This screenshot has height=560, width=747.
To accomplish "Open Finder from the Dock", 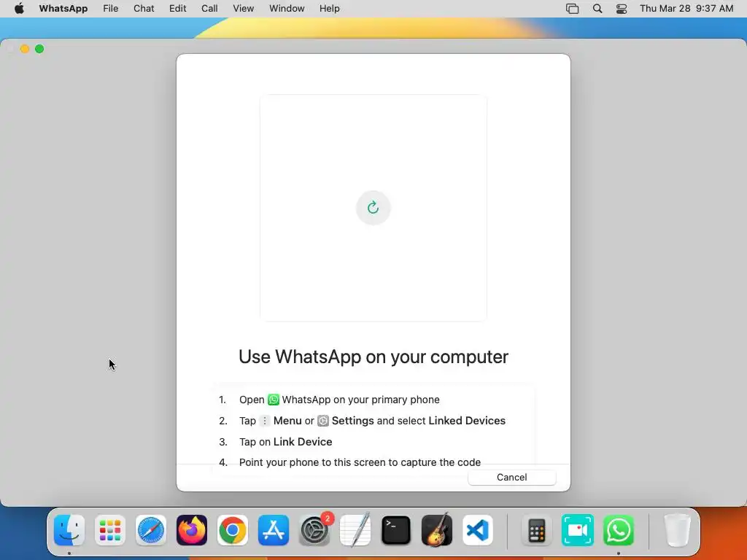I will coord(69,530).
